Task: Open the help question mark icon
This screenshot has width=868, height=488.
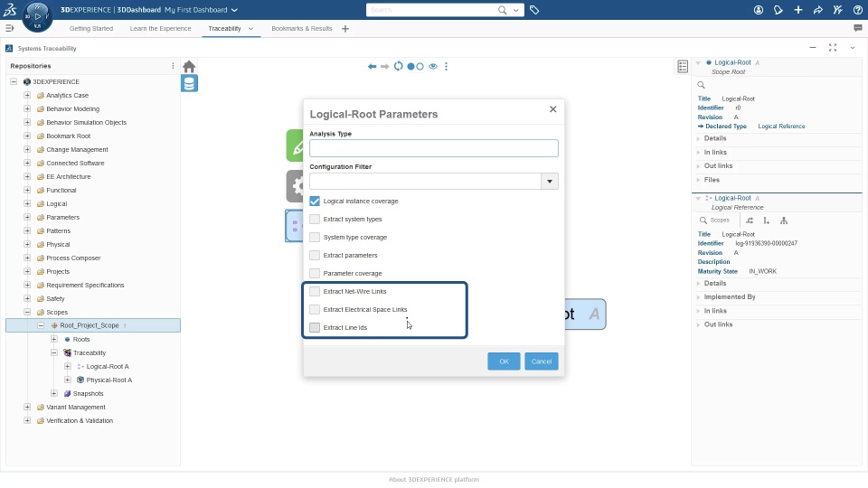Action: [x=858, y=10]
